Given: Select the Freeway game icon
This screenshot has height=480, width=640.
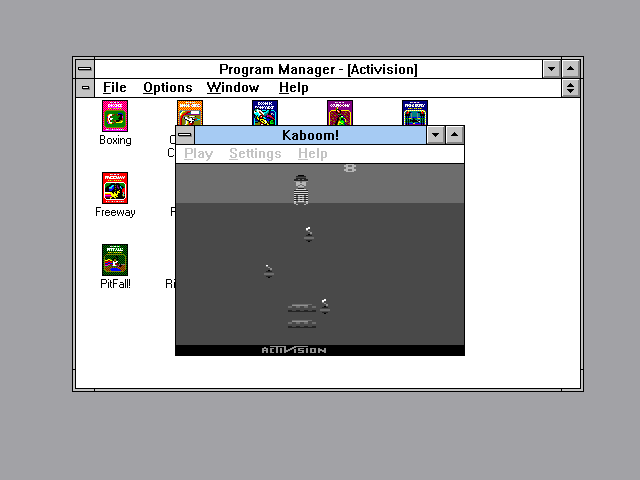Looking at the screenshot, I should pos(115,188).
